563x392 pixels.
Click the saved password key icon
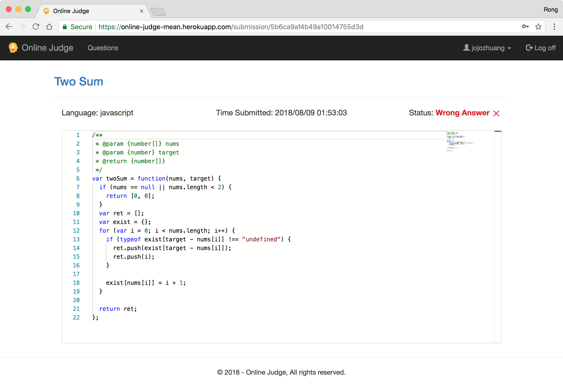[525, 27]
